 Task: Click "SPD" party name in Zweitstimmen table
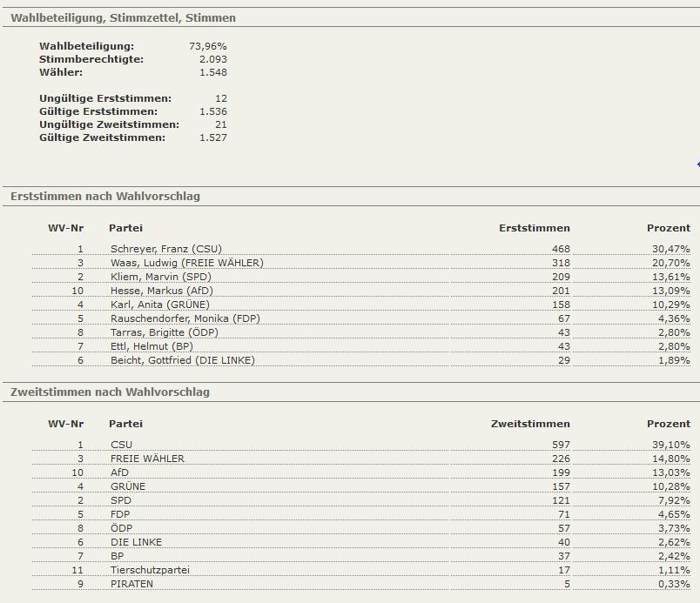click(121, 500)
